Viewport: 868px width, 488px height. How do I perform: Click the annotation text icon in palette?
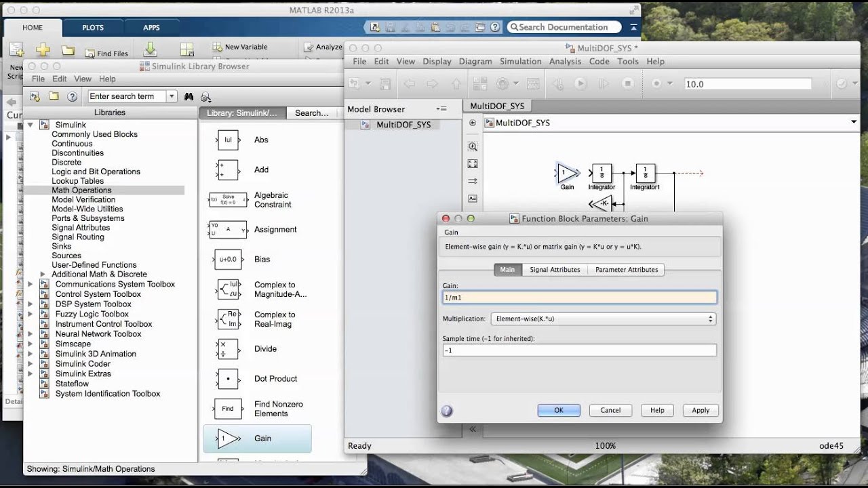[x=473, y=199]
